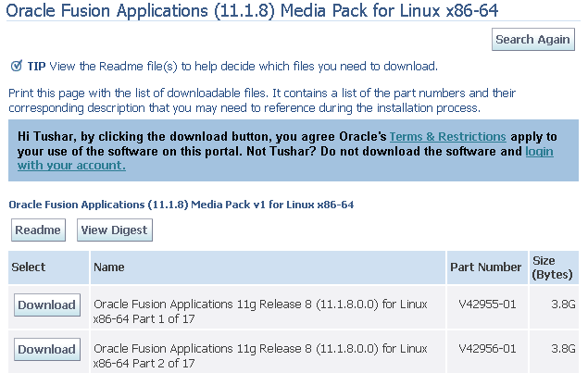Download Part 1 of 17
The width and height of the screenshot is (588, 373).
[x=47, y=305]
